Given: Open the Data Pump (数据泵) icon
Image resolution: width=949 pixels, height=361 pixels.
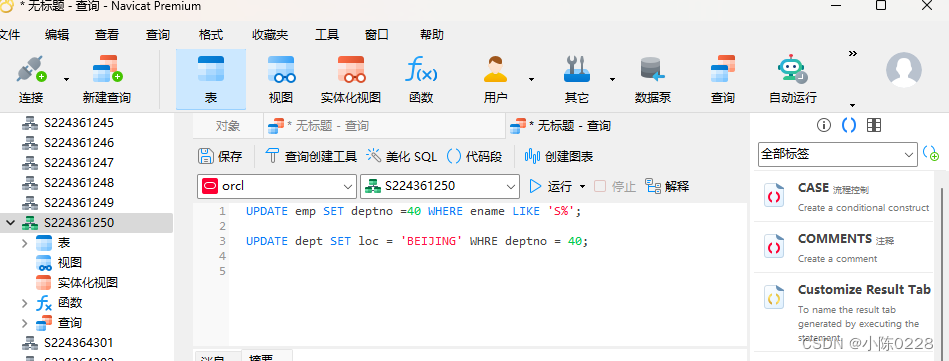Looking at the screenshot, I should (x=653, y=79).
